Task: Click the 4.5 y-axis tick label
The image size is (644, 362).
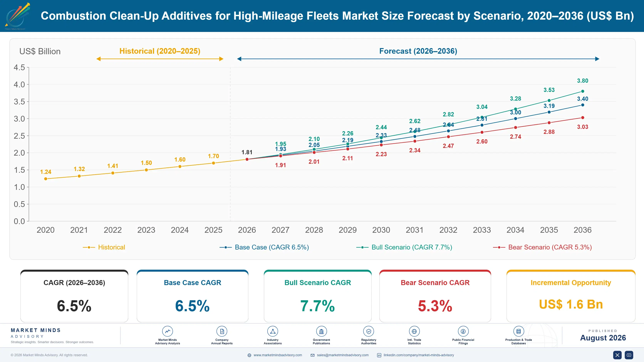Action: [19, 67]
